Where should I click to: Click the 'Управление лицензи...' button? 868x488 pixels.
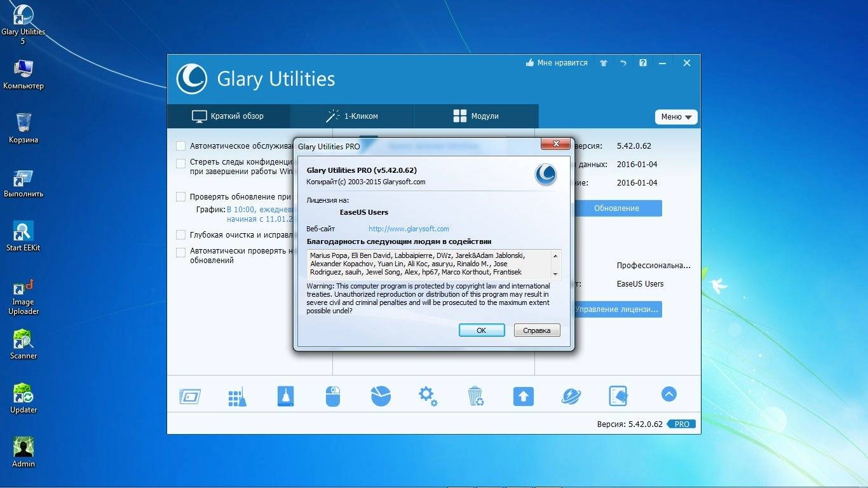point(616,309)
